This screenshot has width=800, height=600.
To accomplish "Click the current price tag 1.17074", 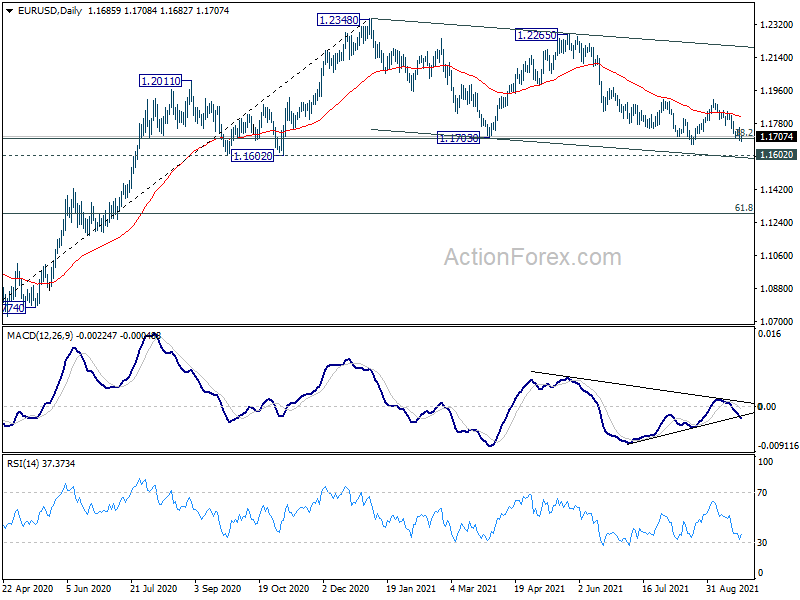I will [x=776, y=137].
